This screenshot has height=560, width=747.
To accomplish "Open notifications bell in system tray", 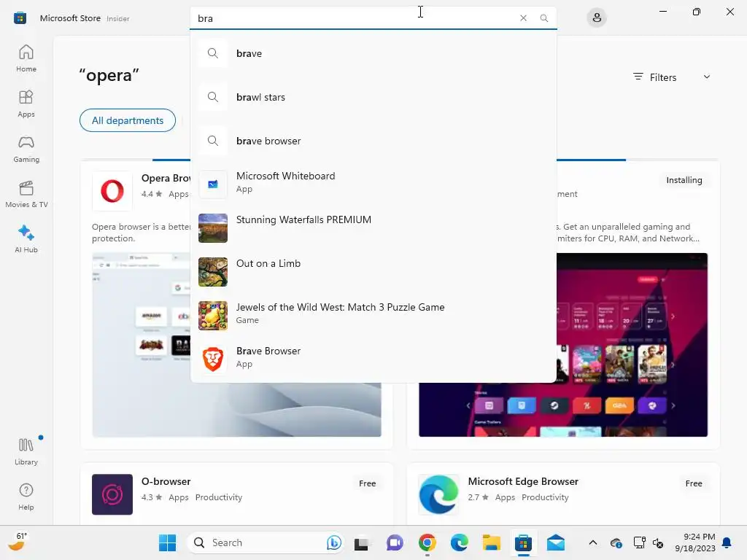I will [x=727, y=542].
